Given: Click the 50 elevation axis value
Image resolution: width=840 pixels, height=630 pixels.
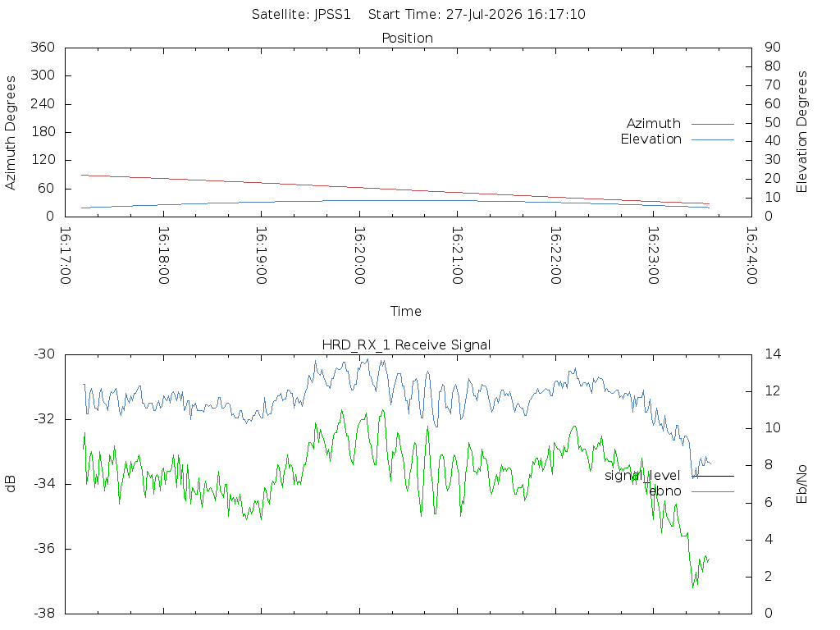Looking at the screenshot, I should (773, 122).
